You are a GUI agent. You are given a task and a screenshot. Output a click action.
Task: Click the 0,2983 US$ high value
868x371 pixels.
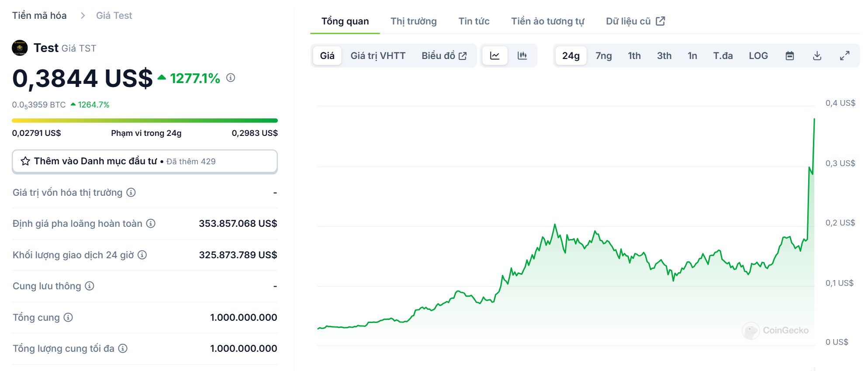[x=255, y=133]
